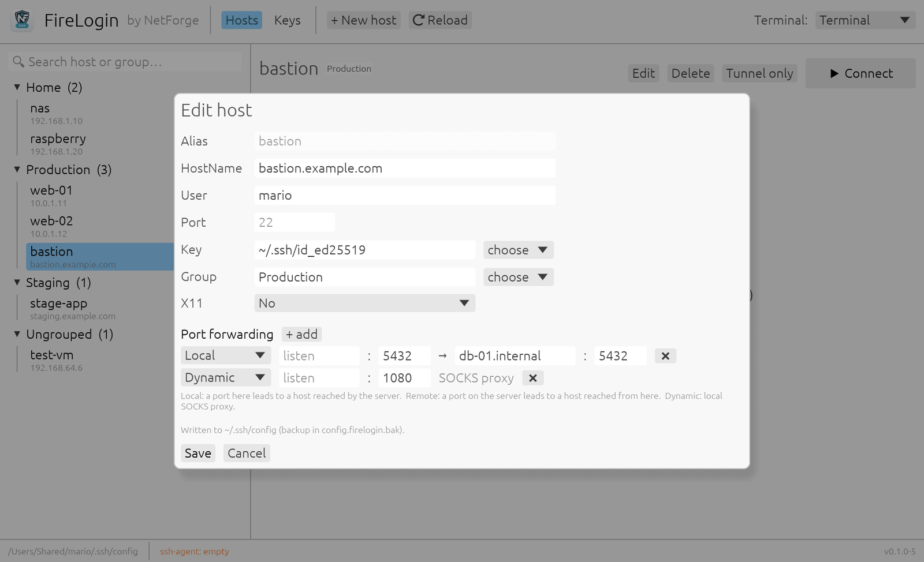This screenshot has height=562, width=924.
Task: Open the Dynamic forwarding type dropdown
Action: (x=226, y=377)
